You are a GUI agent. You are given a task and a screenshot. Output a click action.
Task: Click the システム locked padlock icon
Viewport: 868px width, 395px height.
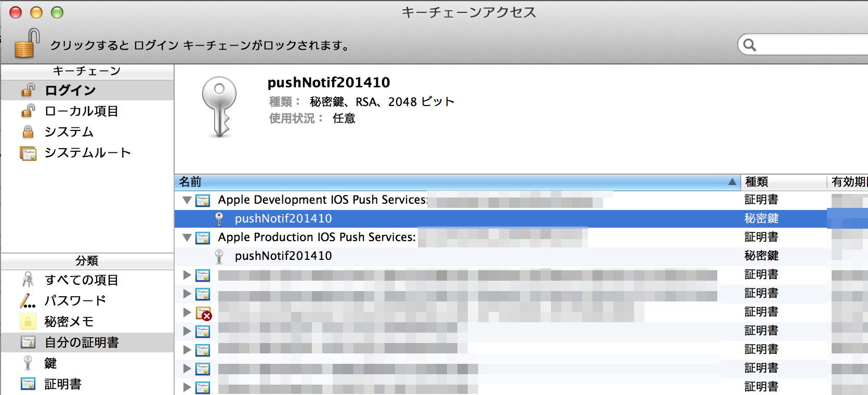(x=28, y=132)
